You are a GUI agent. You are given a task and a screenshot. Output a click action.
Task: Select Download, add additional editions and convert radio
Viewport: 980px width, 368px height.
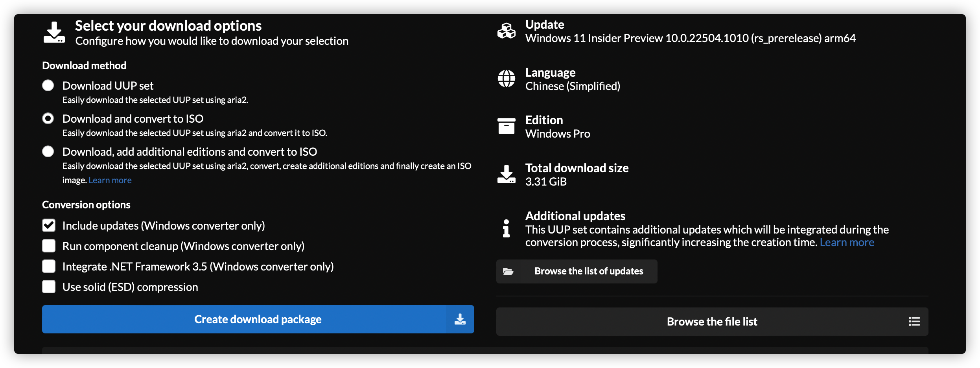(x=48, y=152)
